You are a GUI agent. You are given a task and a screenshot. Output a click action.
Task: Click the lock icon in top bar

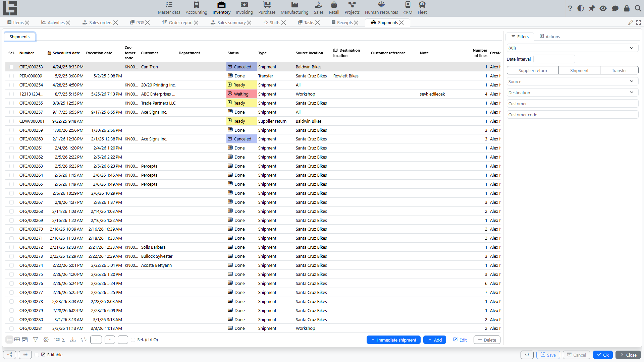click(x=627, y=8)
